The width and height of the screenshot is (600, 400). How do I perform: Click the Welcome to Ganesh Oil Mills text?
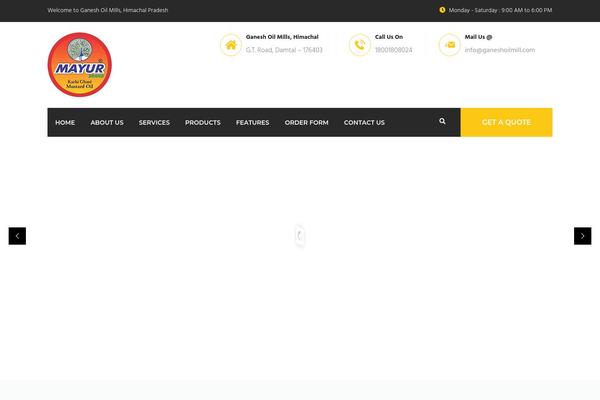108,10
